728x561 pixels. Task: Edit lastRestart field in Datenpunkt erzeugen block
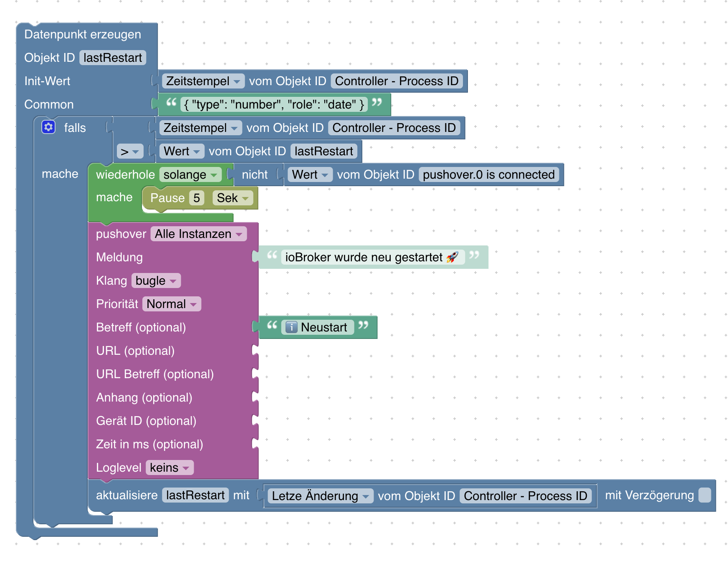pos(113,58)
